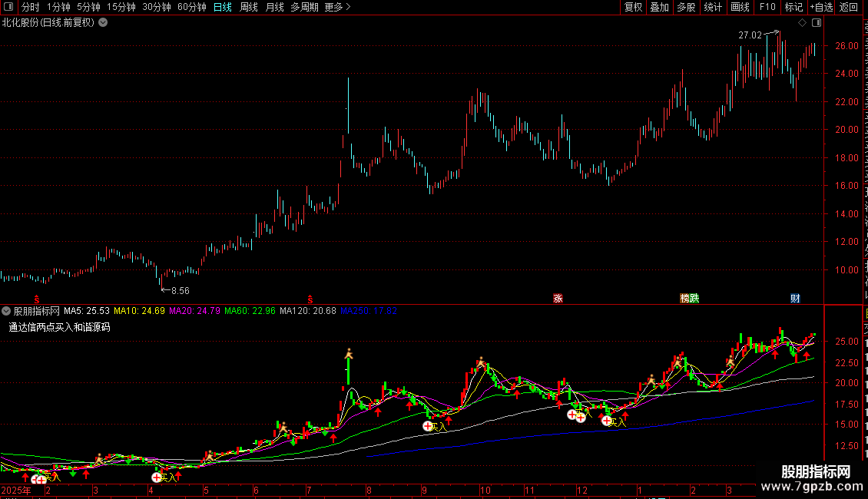The width and height of the screenshot is (868, 499).
Task: Click the runner figure icon atop the July spike
Action: point(349,353)
